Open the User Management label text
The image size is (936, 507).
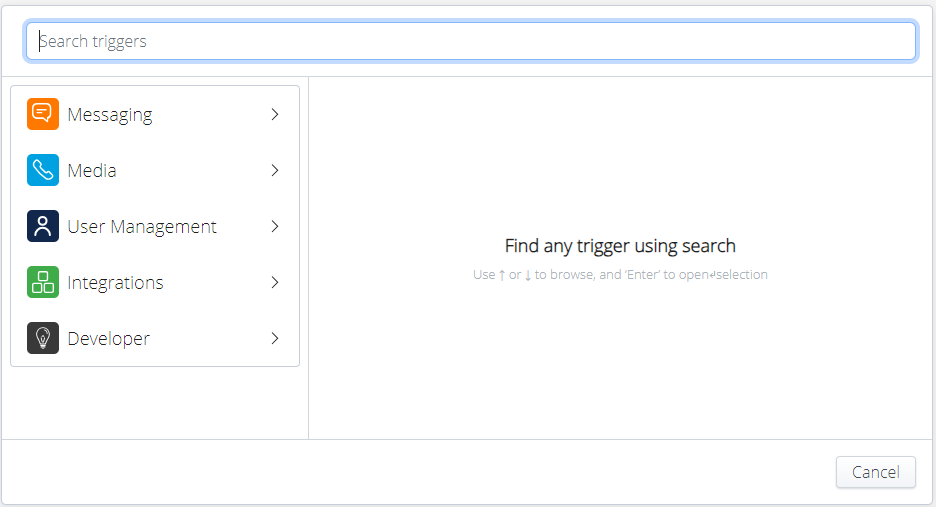pyautogui.click(x=142, y=227)
